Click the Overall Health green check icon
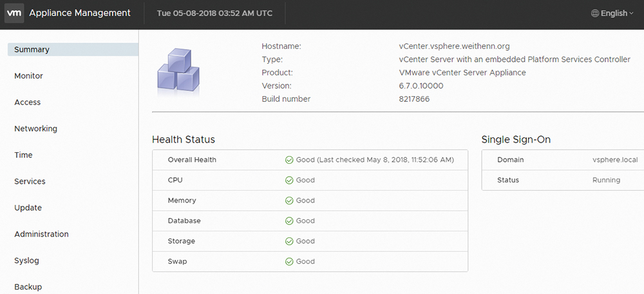The width and height of the screenshot is (644, 294). pyautogui.click(x=289, y=160)
